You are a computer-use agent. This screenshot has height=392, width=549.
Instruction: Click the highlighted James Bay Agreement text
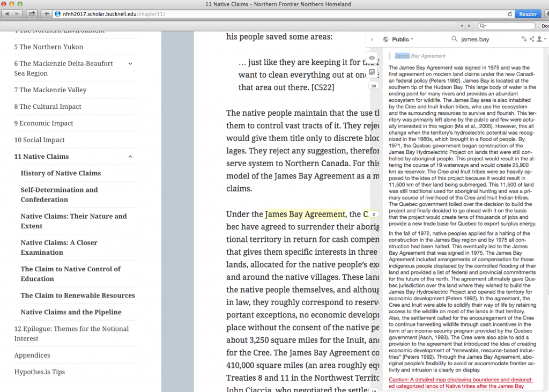pyautogui.click(x=305, y=215)
